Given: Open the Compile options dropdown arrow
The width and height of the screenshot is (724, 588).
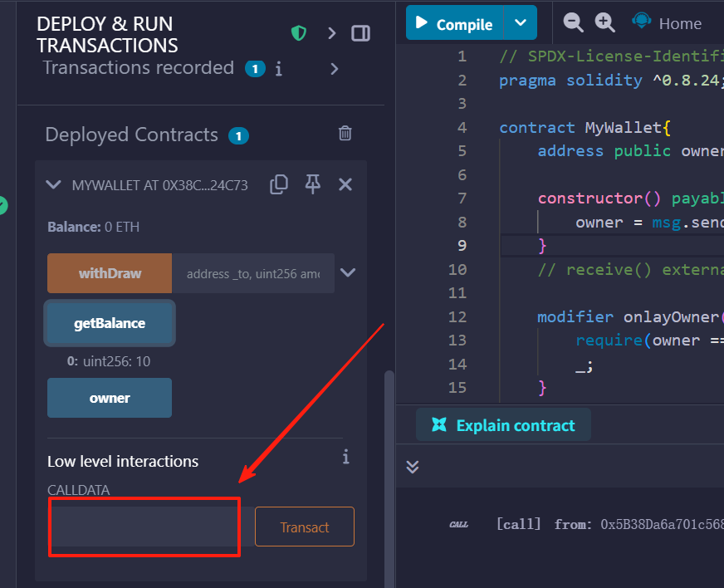Looking at the screenshot, I should [x=521, y=23].
